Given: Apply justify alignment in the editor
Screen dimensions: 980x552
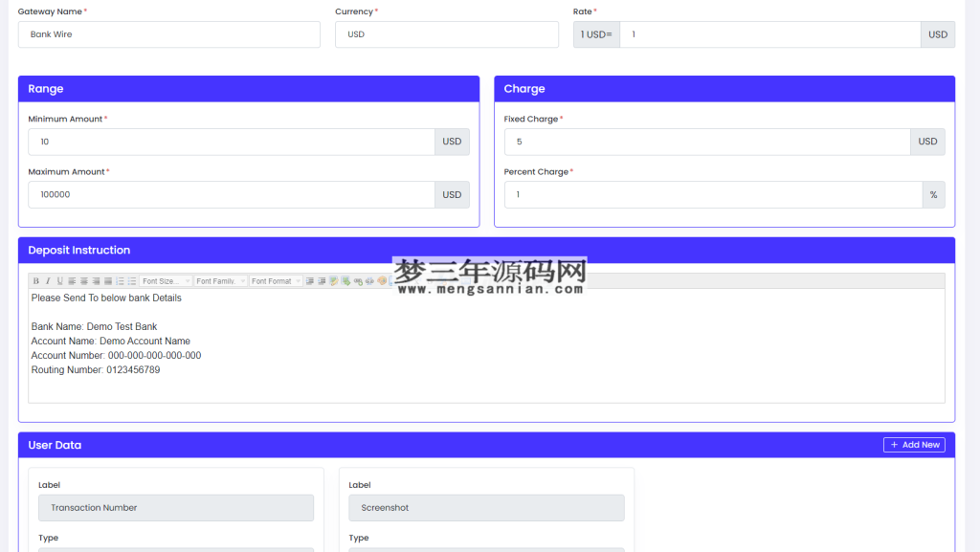Looking at the screenshot, I should 107,280.
